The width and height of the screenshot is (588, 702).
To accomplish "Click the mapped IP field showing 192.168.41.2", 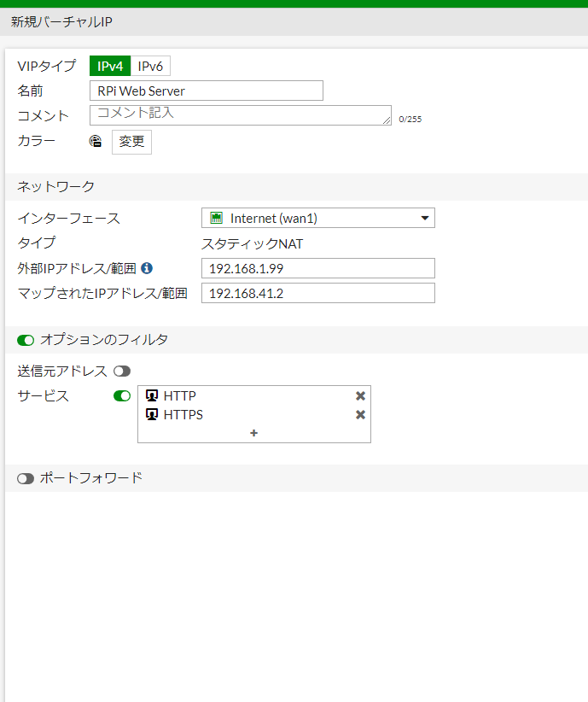I will (317, 293).
